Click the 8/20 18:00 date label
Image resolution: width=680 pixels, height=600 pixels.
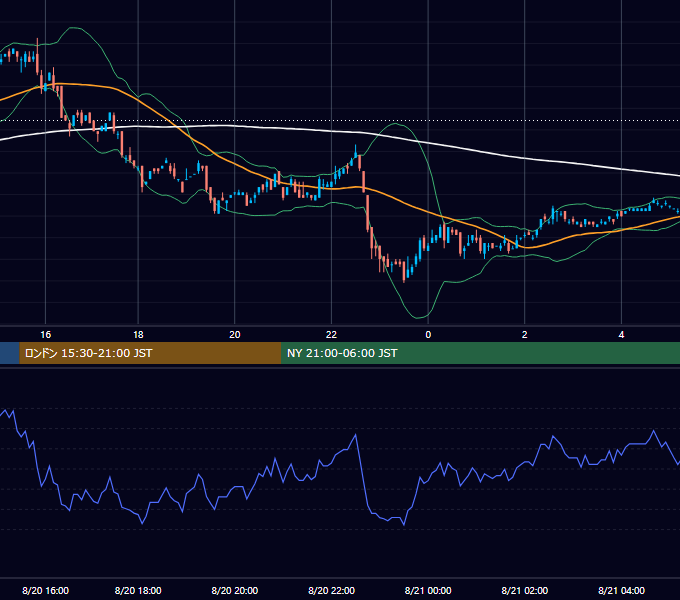138,590
